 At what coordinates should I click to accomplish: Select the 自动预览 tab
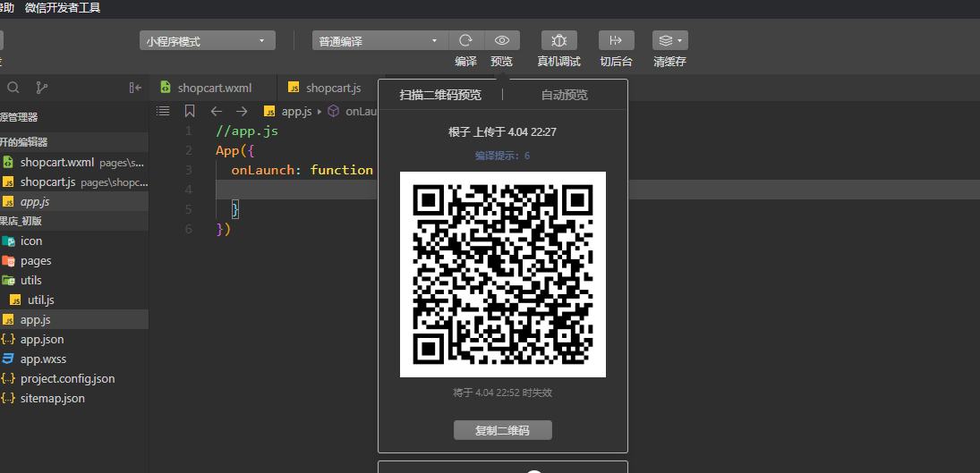[565, 95]
